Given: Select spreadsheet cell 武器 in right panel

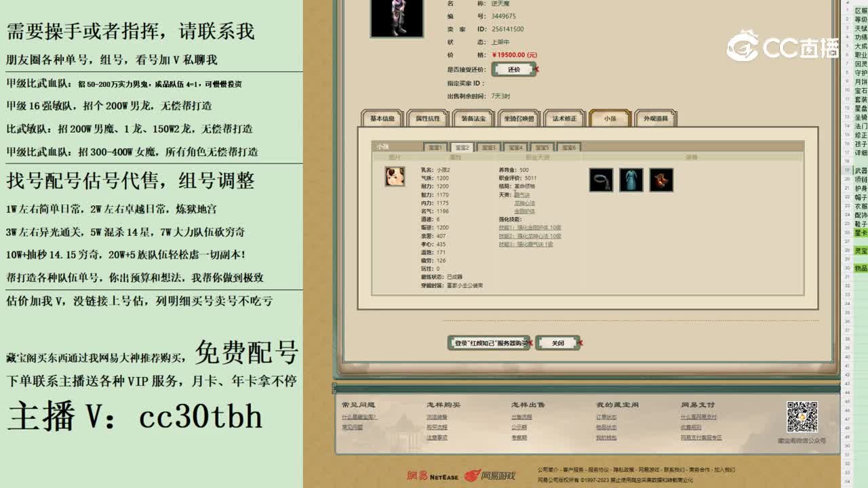Looking at the screenshot, I should (x=861, y=171).
